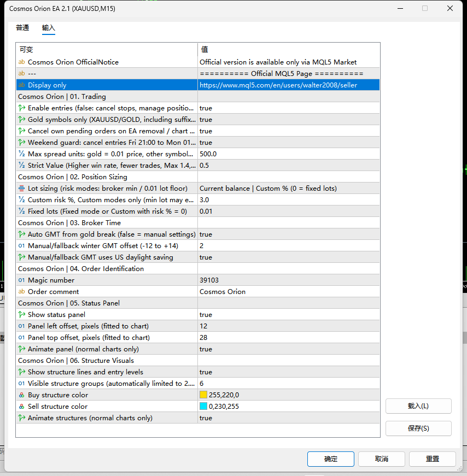Click the string icon beside Display only
This screenshot has width=467, height=476.
coord(21,85)
